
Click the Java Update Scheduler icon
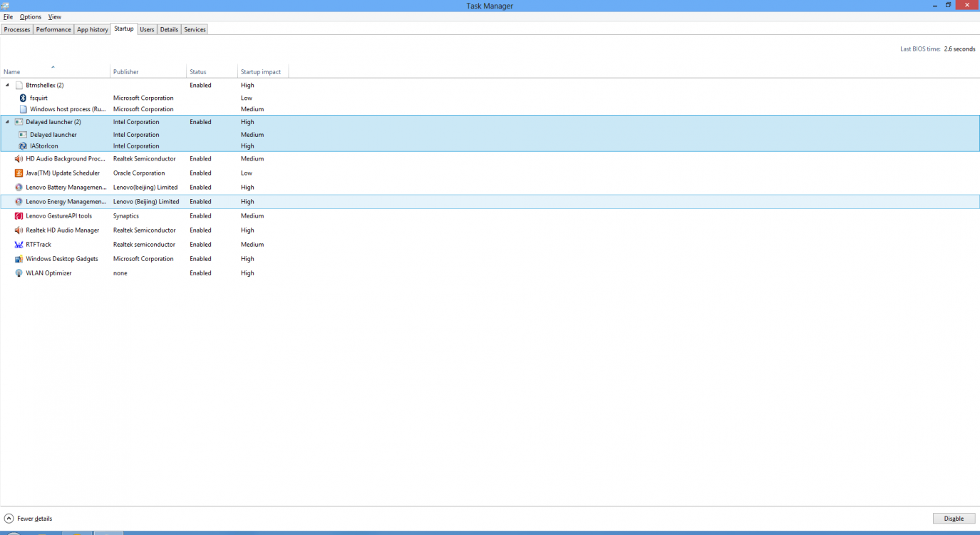[x=19, y=173]
